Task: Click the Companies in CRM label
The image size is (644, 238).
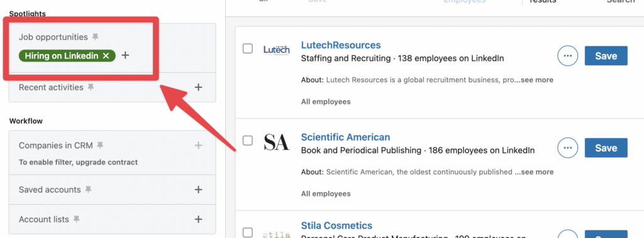Action: (56, 145)
